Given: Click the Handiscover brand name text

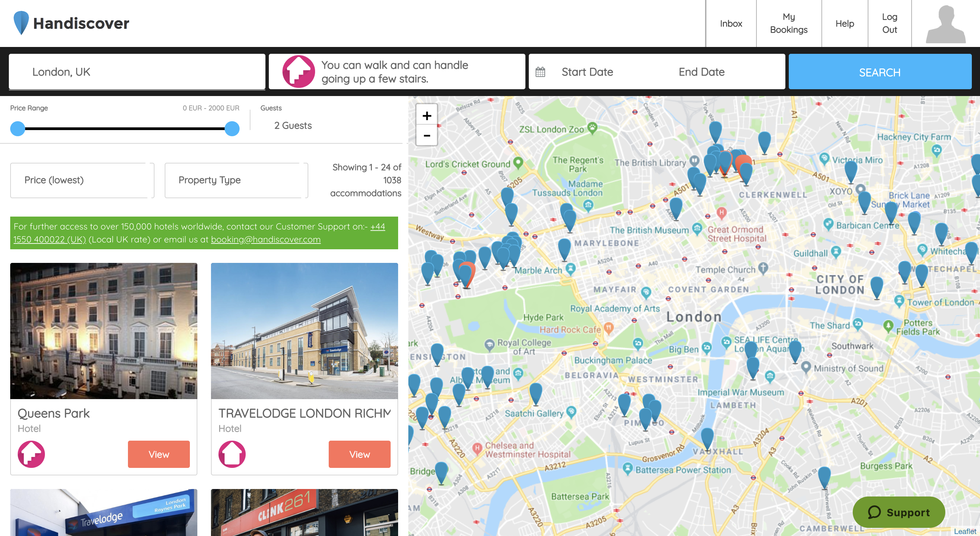Looking at the screenshot, I should pos(81,23).
